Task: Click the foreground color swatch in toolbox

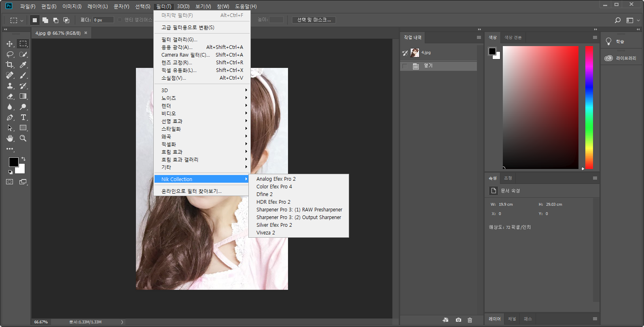Action: click(13, 161)
